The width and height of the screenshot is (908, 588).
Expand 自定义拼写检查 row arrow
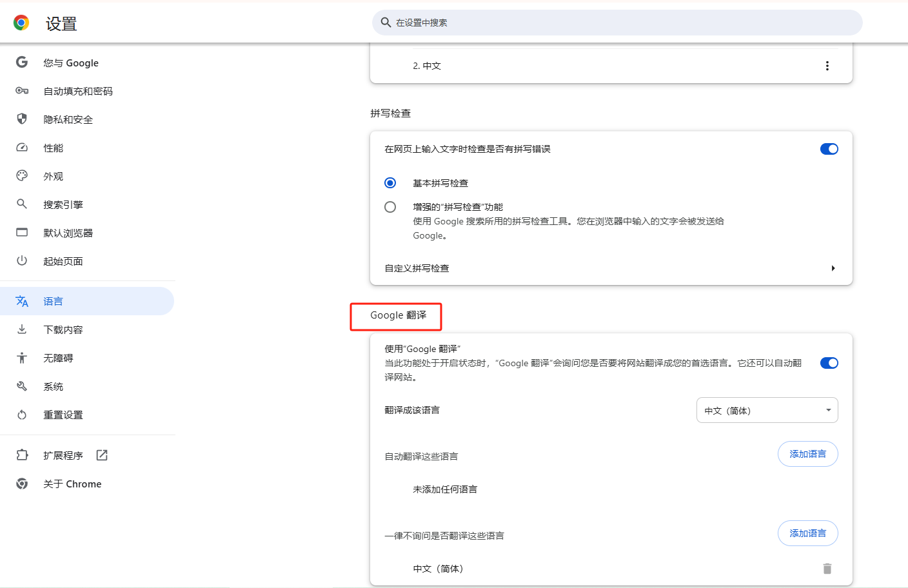click(x=833, y=268)
